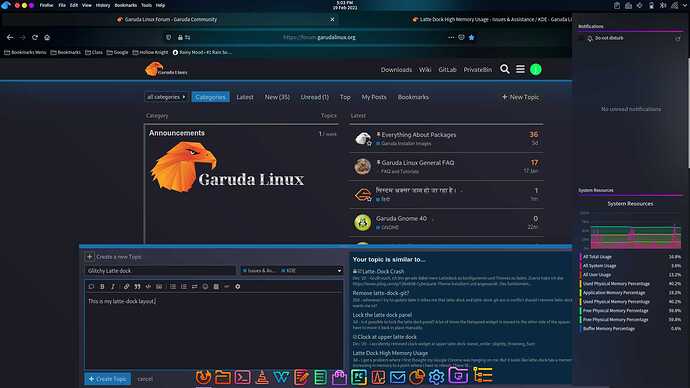Viewport: 690px width, 388px height.
Task: Click the topic title field Glitchy Latte dock
Action: pyautogui.click(x=160, y=271)
